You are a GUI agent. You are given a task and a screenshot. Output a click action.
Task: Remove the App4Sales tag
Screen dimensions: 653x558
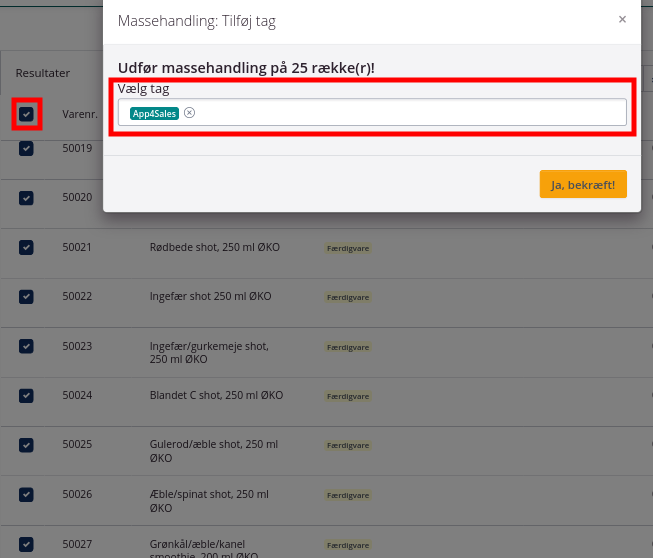coord(190,113)
